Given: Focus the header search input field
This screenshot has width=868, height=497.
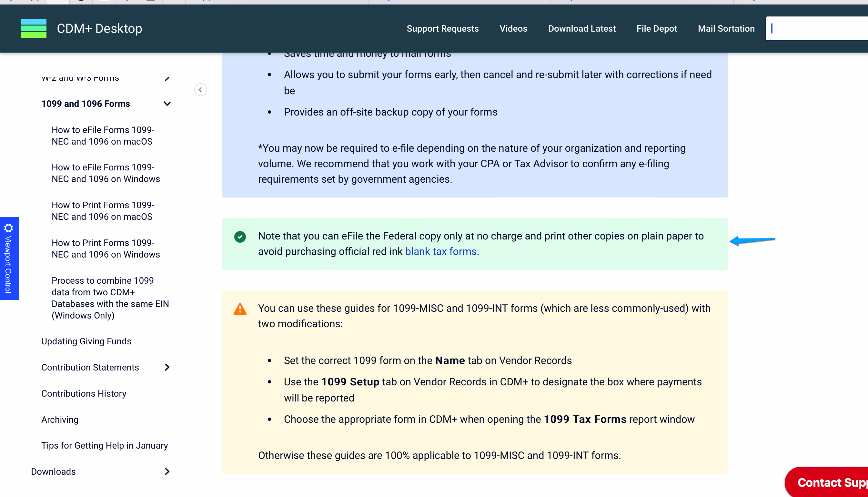Looking at the screenshot, I should pos(817,28).
